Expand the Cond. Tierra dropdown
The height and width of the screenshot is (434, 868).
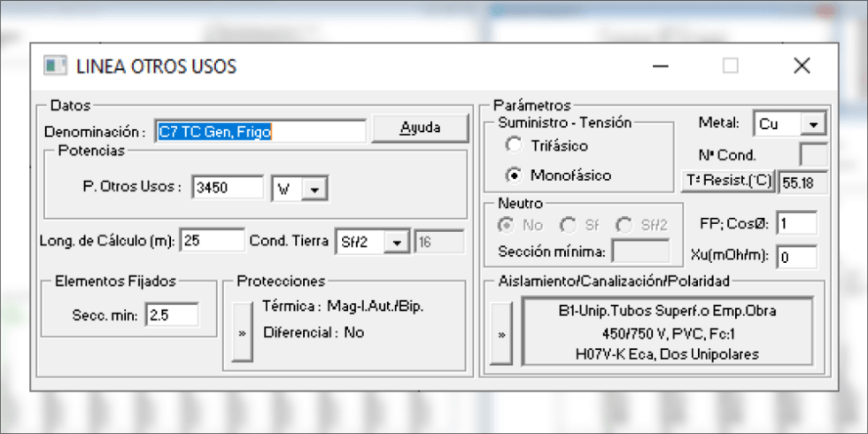[x=399, y=242]
